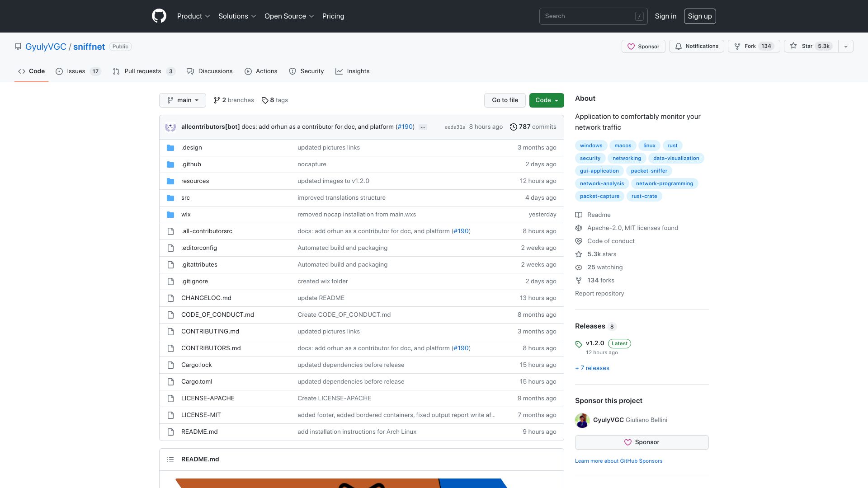Open the Pricing link

333,16
